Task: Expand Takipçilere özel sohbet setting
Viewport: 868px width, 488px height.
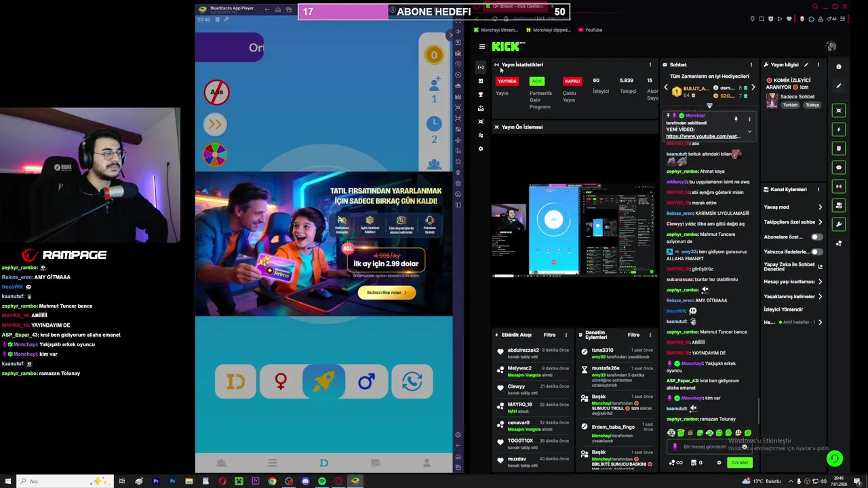Action: point(820,222)
